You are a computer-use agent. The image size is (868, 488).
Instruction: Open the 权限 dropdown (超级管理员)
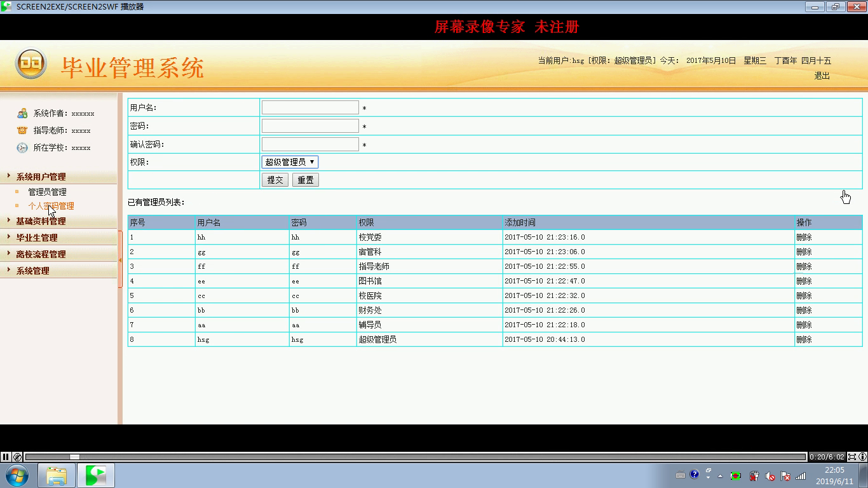290,162
